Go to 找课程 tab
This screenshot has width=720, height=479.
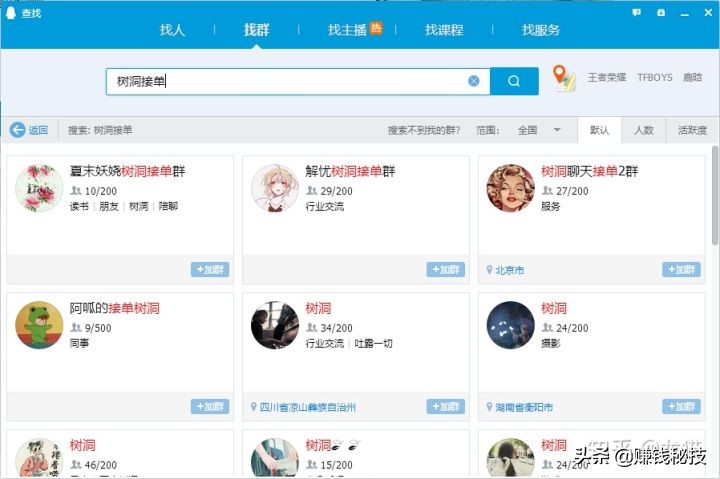pyautogui.click(x=444, y=30)
